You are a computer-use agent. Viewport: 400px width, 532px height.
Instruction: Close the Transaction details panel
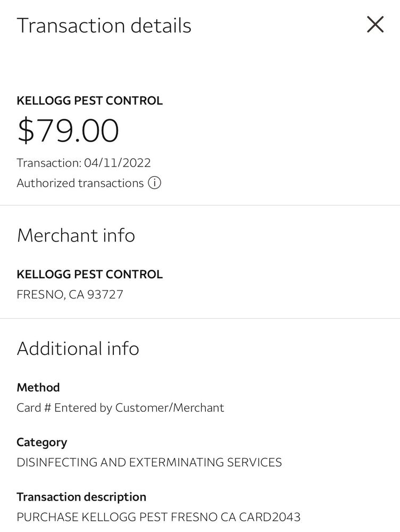375,24
